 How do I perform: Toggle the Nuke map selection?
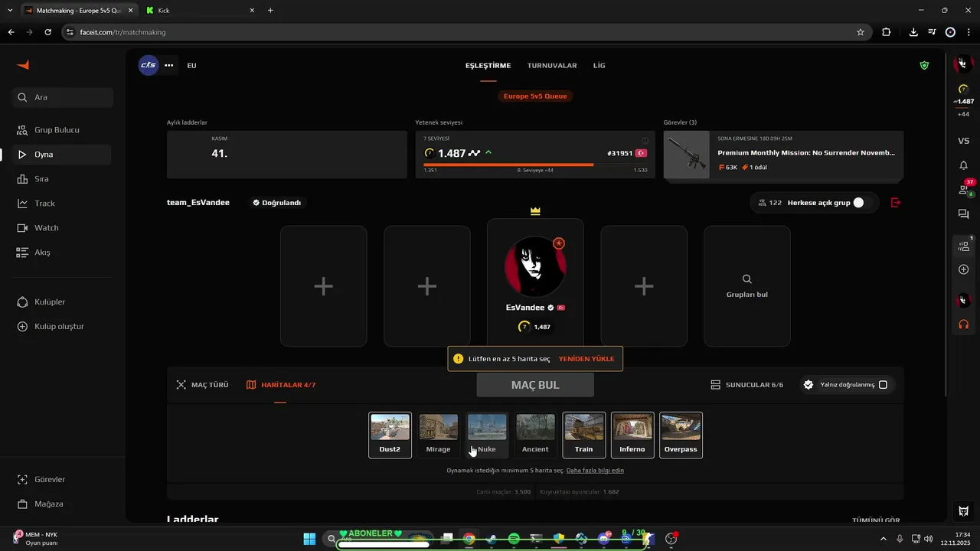[x=487, y=435]
